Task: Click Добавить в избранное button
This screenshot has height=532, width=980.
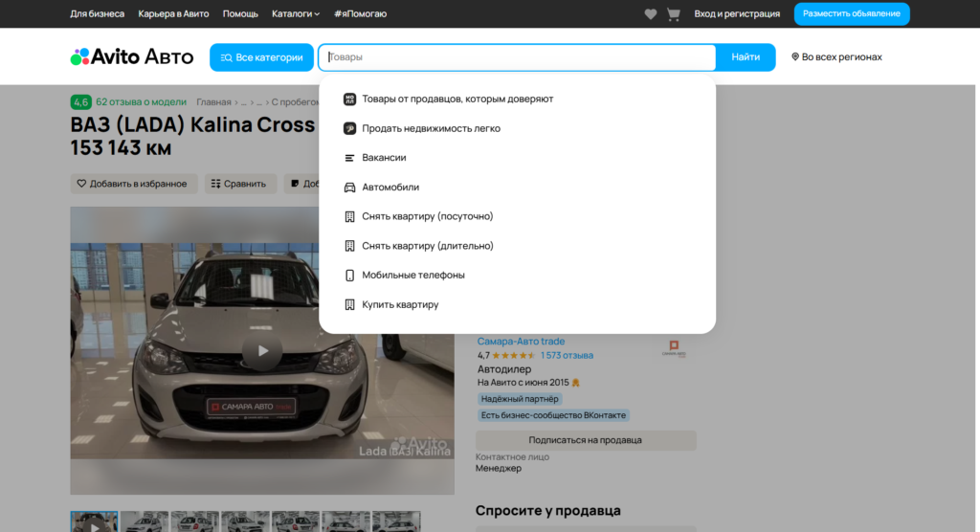Action: tap(133, 184)
